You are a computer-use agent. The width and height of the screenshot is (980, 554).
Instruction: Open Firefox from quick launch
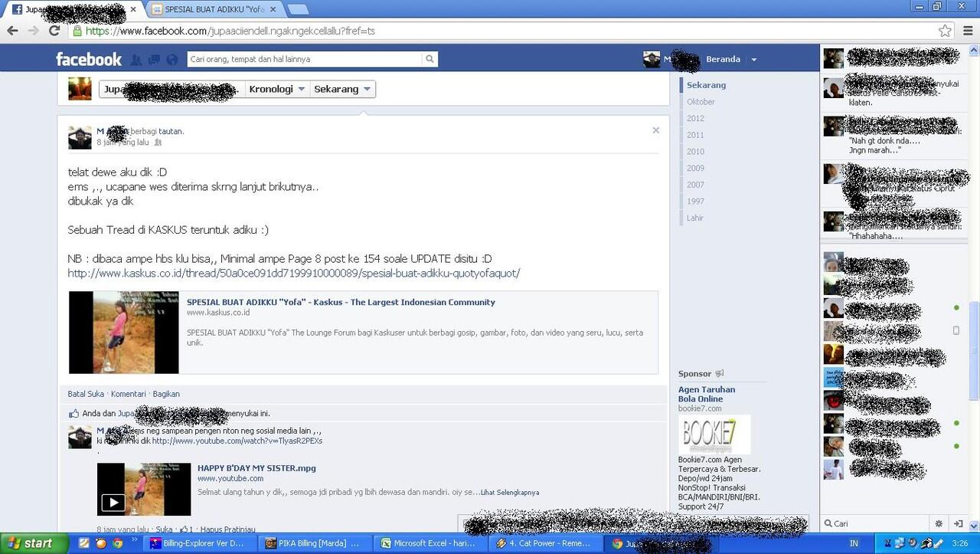point(102,543)
